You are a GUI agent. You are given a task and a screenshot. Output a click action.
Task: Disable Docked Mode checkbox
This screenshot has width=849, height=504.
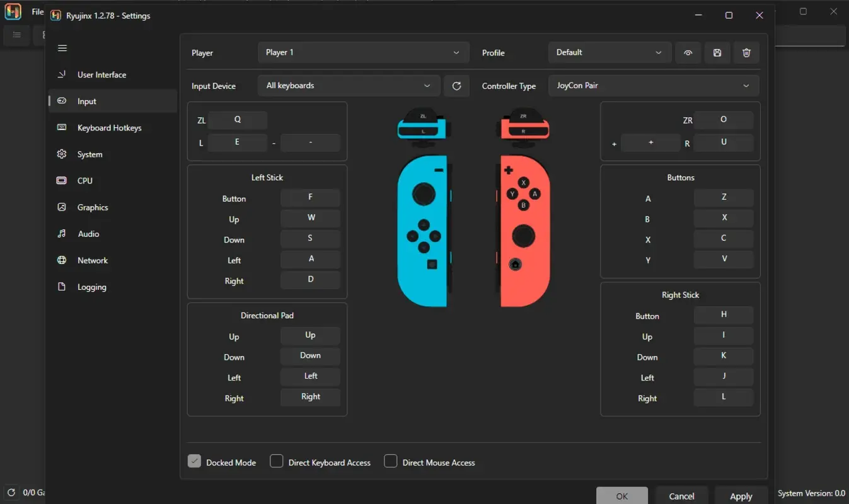click(194, 461)
